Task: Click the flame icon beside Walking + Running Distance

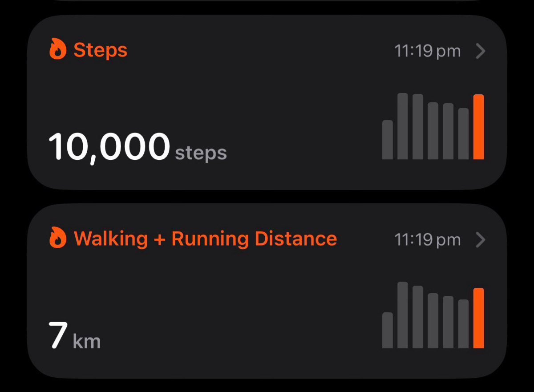Action: 58,238
